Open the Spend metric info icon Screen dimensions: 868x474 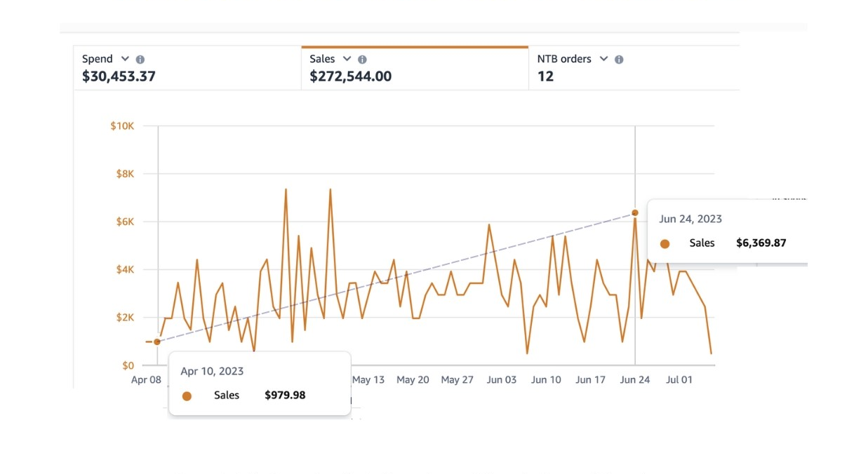pyautogui.click(x=140, y=60)
